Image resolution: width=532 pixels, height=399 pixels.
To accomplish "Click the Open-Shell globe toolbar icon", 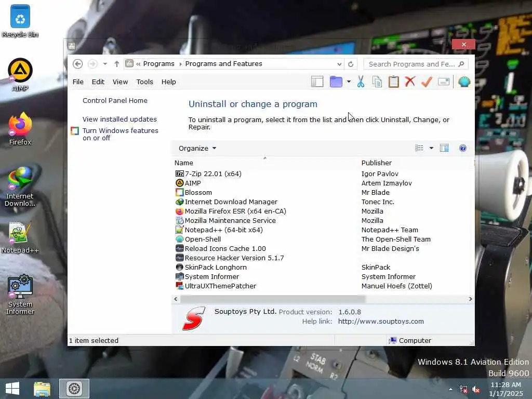I will point(464,82).
